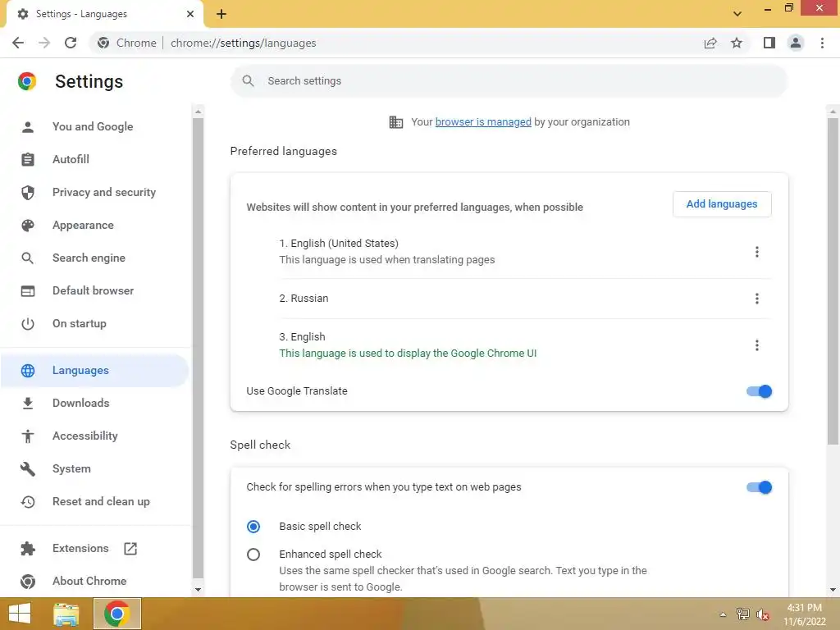Image resolution: width=840 pixels, height=630 pixels.
Task: Click main page scrollbar up arrow
Action: pos(833,112)
